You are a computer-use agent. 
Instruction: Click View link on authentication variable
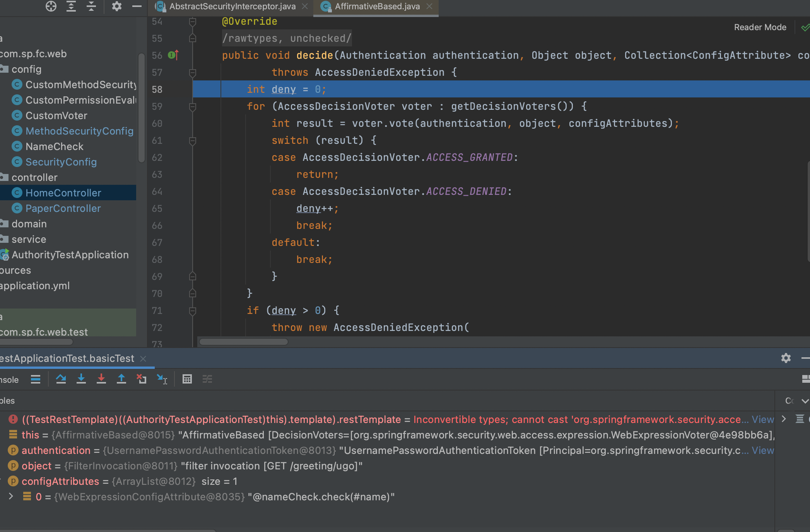pos(763,450)
